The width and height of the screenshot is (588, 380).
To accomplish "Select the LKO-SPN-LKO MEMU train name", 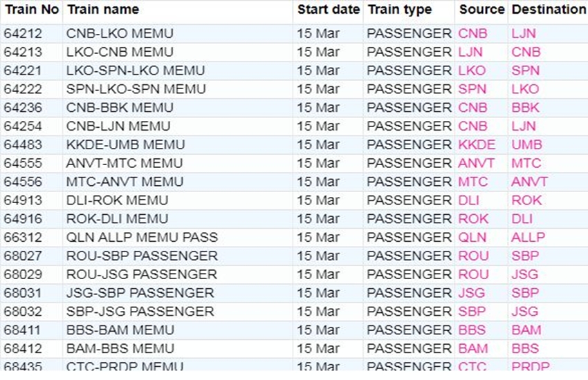I will 136,70.
